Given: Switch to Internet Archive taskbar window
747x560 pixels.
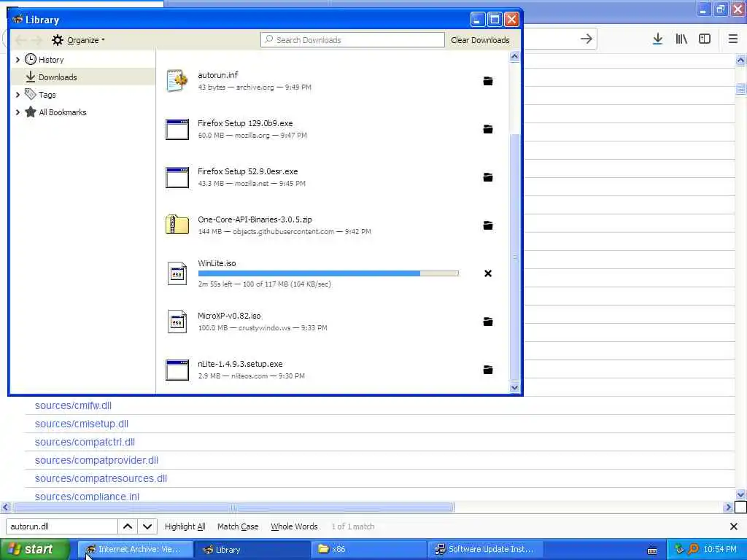Looking at the screenshot, I should (x=136, y=550).
